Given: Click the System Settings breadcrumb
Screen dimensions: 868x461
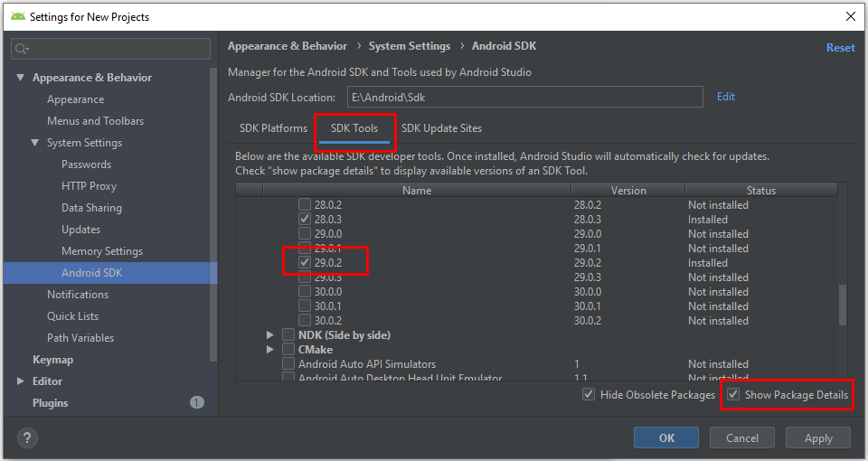Looking at the screenshot, I should [x=410, y=46].
